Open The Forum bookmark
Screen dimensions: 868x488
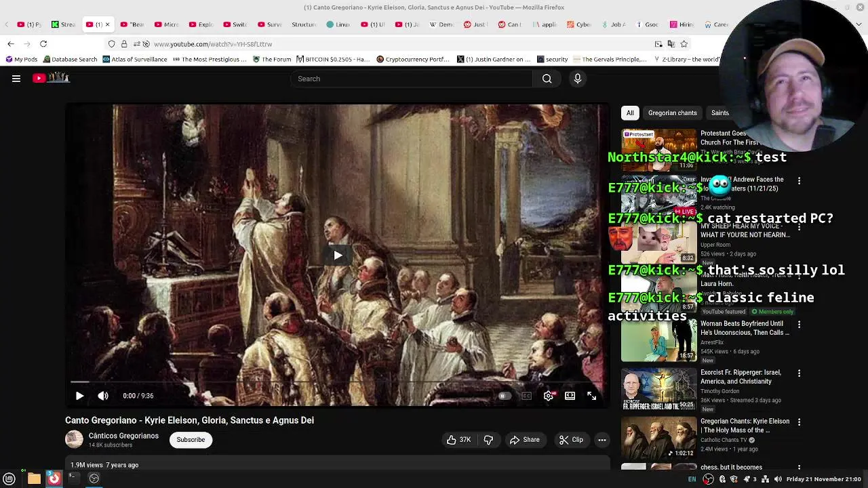click(x=272, y=60)
